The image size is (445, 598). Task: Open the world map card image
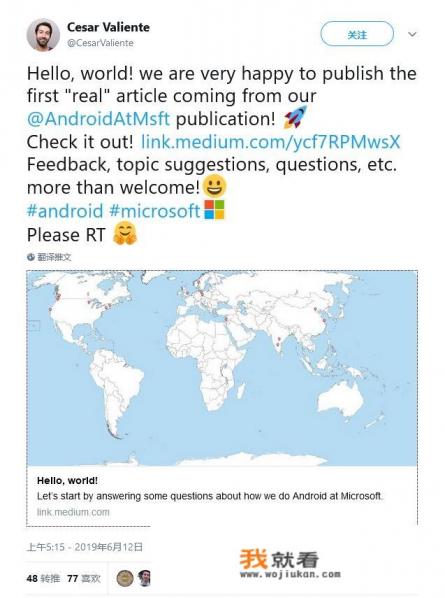222,368
